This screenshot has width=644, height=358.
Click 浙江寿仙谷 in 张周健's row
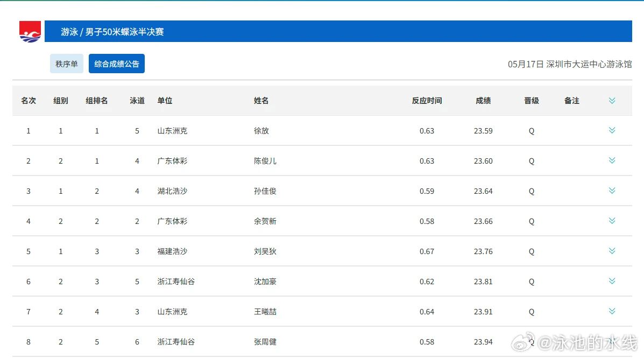(x=176, y=342)
